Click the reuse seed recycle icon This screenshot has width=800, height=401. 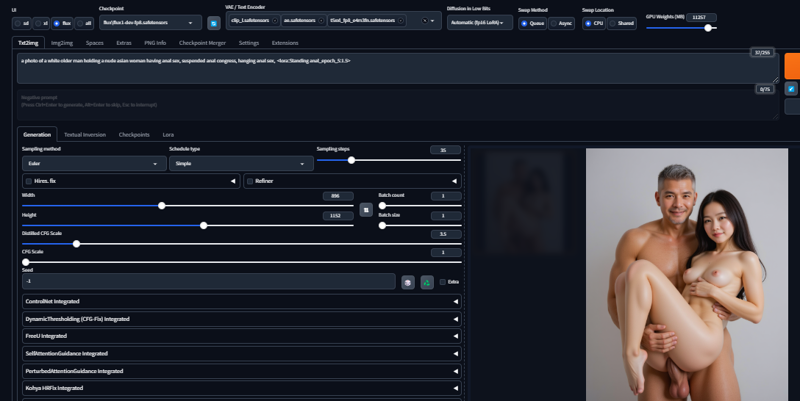[x=427, y=282]
